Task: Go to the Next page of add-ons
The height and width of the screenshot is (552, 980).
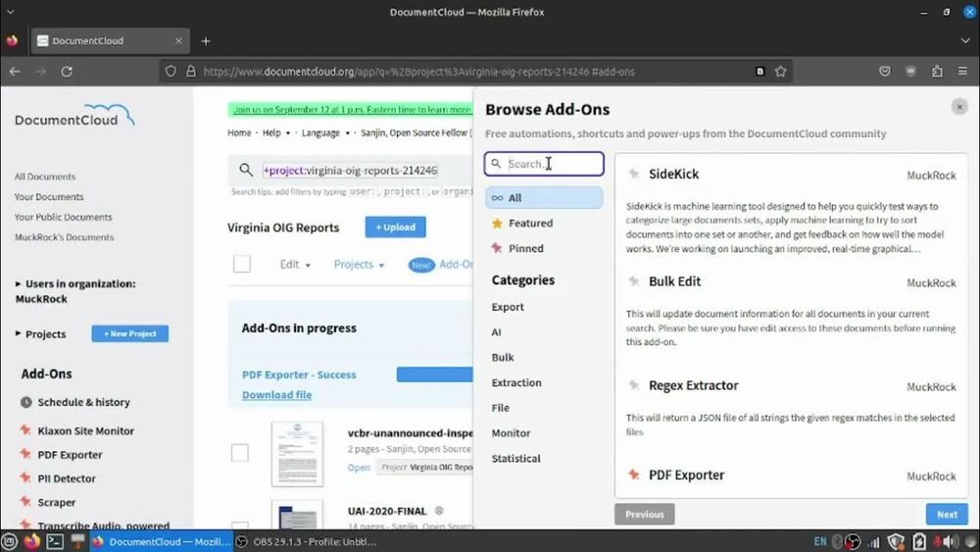Action: pyautogui.click(x=947, y=514)
